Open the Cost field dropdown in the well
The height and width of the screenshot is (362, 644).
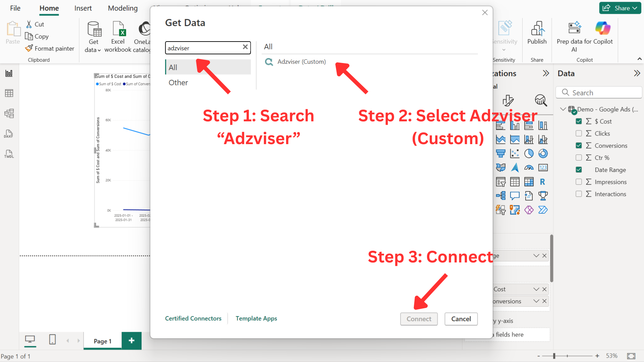[536, 289]
